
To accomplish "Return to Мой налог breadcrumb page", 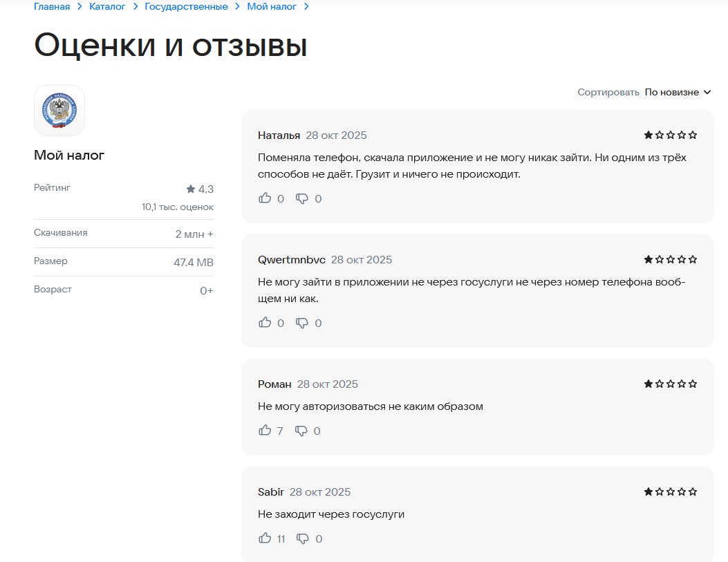I will 272,6.
